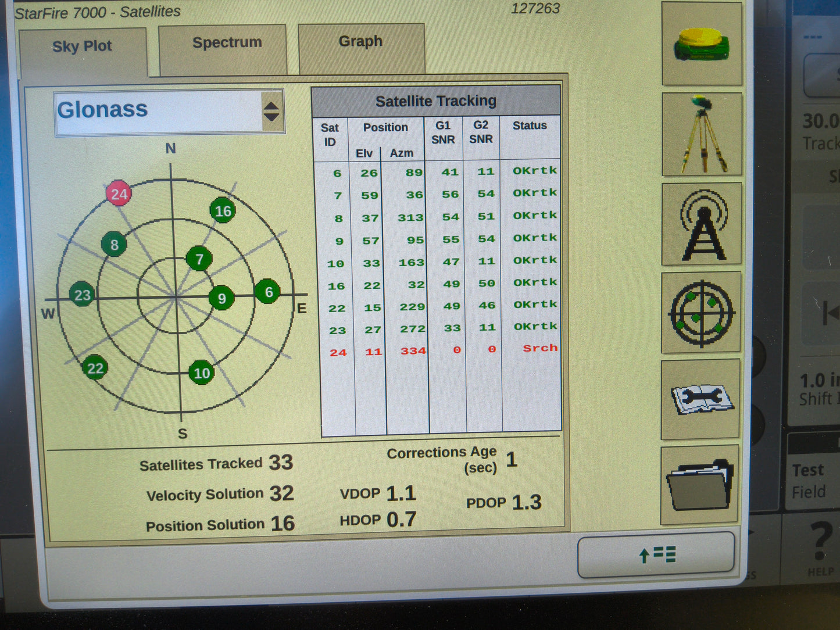Select the Sky Plot tab
Image resolution: width=840 pixels, height=630 pixels.
(x=82, y=46)
